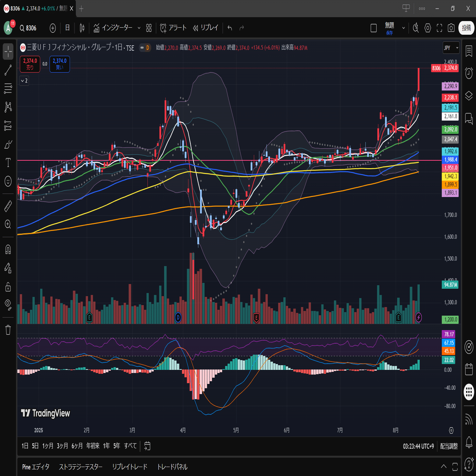Open the forecasting and measurement tools
The width and height of the screenshot is (476, 476).
coord(8,126)
